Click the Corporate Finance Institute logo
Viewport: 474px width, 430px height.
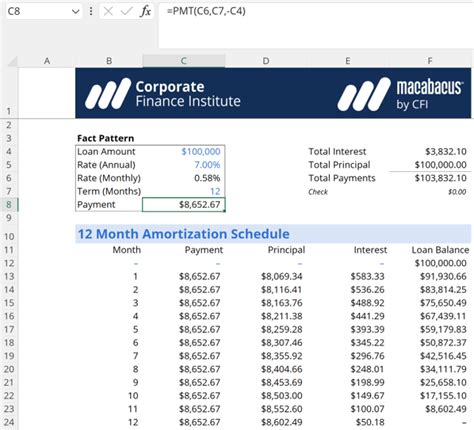[163, 94]
